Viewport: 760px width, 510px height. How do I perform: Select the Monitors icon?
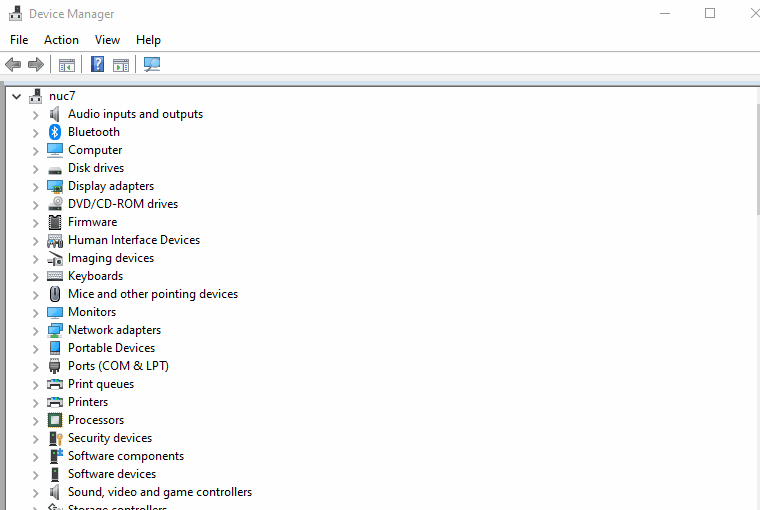point(55,312)
